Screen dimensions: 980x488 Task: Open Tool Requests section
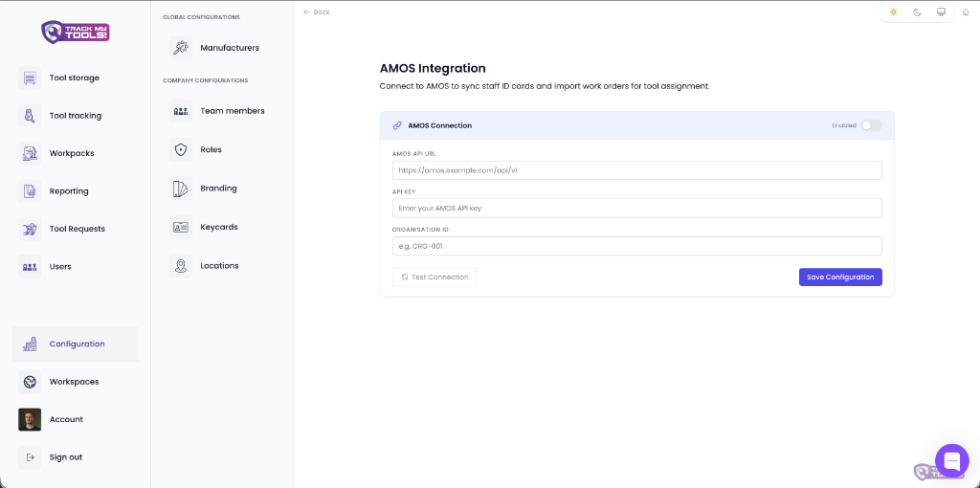coord(78,229)
